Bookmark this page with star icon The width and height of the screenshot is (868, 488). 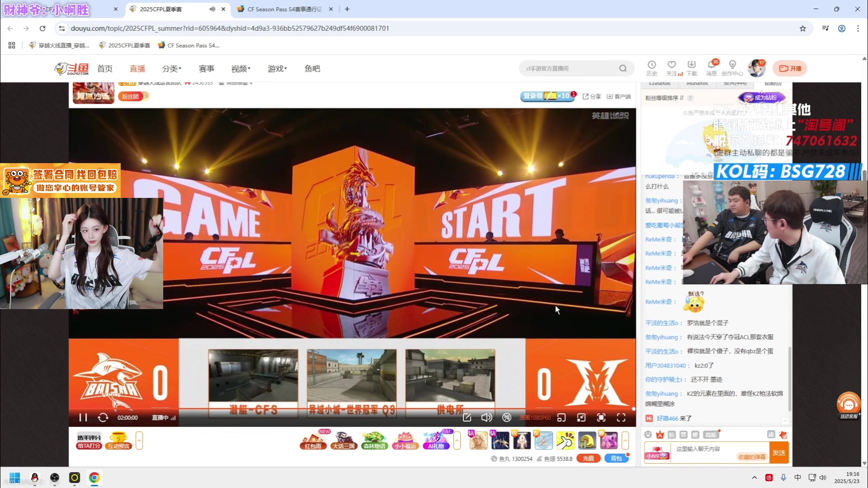pos(803,28)
